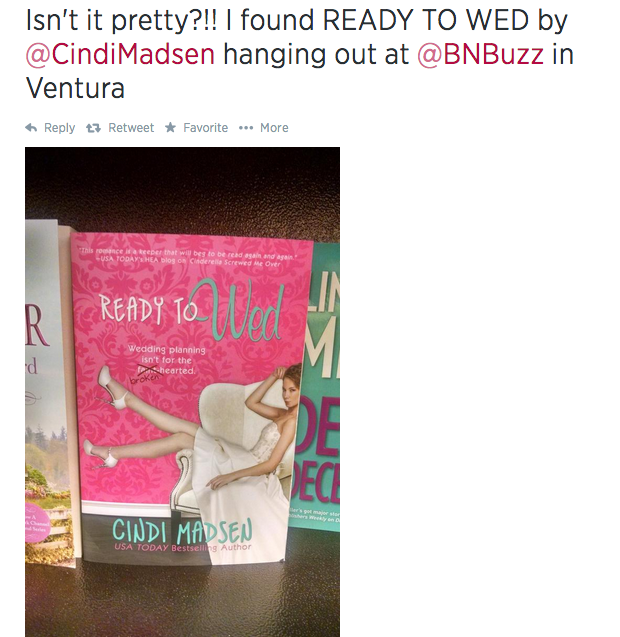Image resolution: width=620 pixels, height=637 pixels.
Task: Click the tweet text 'Isn't it pretty?!!'
Action: point(121,21)
